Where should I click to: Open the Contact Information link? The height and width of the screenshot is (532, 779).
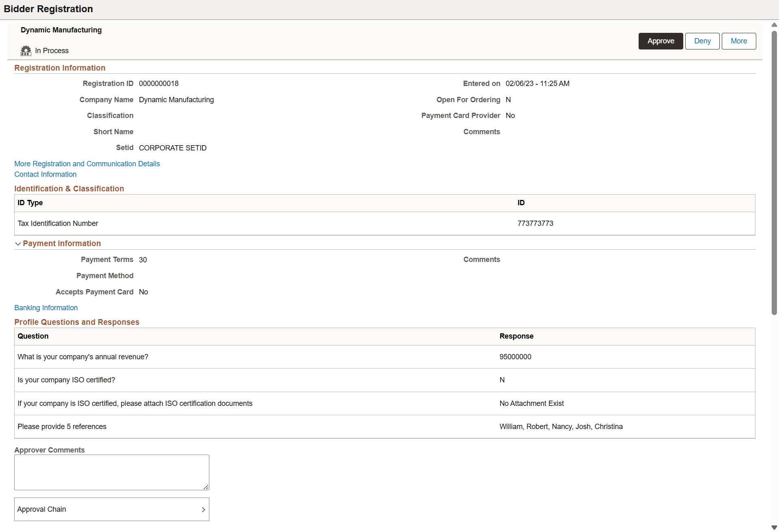45,174
